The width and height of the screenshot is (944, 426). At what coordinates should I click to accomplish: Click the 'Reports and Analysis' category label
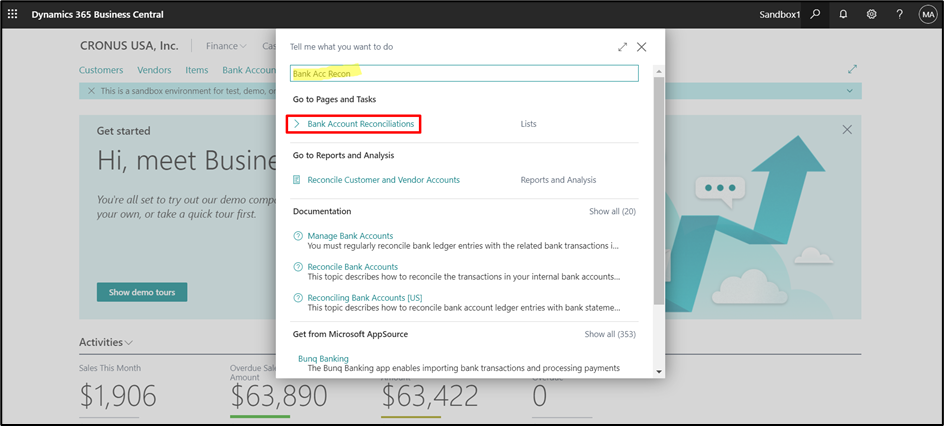[x=558, y=180]
